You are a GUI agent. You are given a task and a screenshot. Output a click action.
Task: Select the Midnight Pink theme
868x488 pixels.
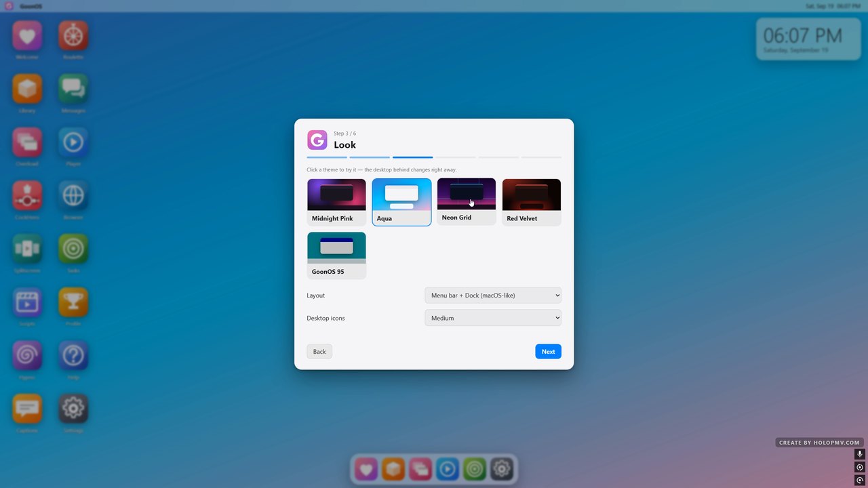[x=336, y=202]
